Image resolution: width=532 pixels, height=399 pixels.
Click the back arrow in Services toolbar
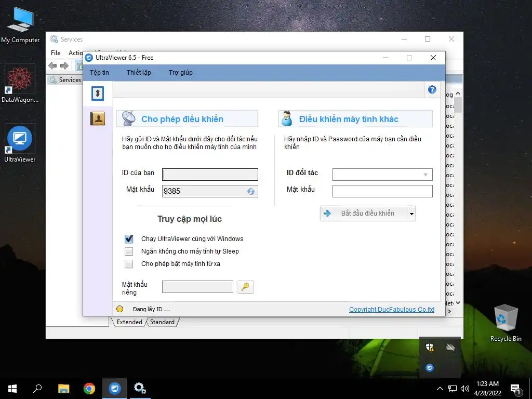[52, 65]
